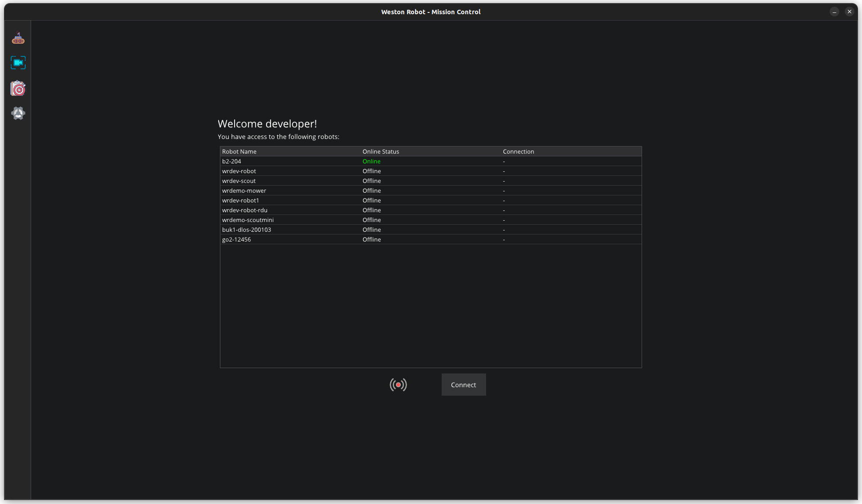Click Offline status for wrdev-robot
This screenshot has width=862, height=504.
[371, 171]
